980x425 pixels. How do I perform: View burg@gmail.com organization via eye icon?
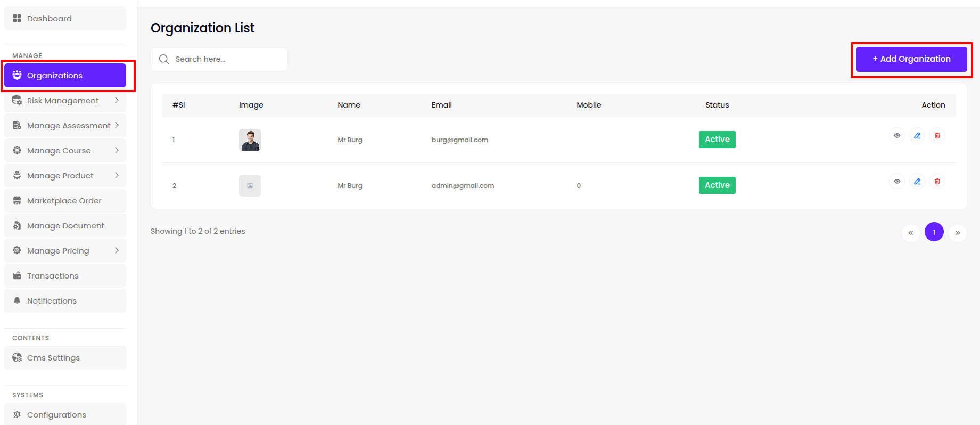point(896,136)
